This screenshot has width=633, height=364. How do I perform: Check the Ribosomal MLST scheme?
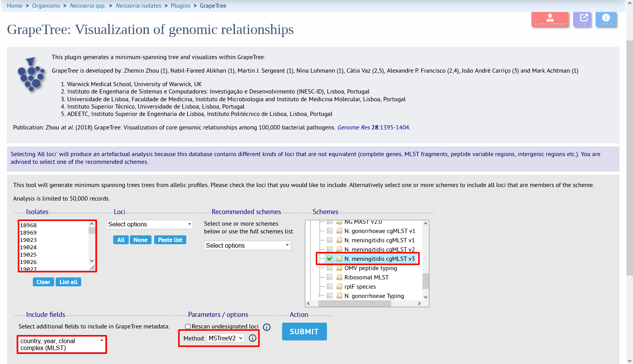(x=330, y=277)
